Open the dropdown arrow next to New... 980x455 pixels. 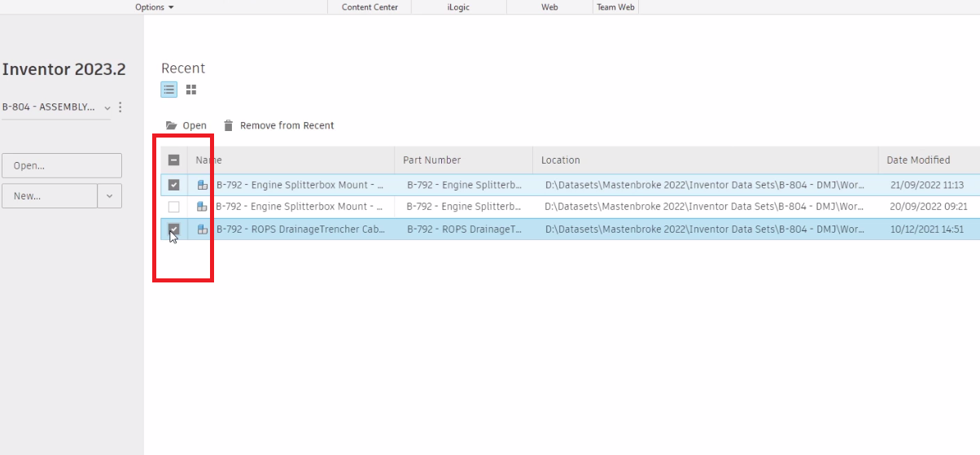[x=110, y=195]
